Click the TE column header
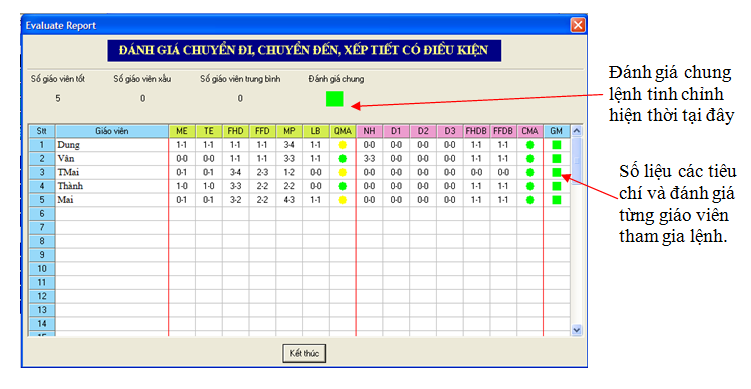 point(209,131)
